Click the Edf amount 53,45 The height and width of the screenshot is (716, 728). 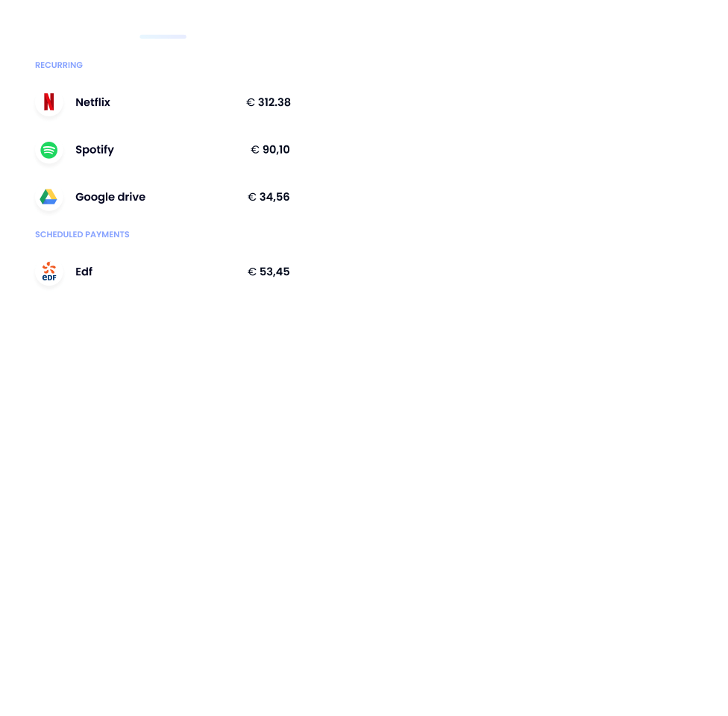[274, 271]
